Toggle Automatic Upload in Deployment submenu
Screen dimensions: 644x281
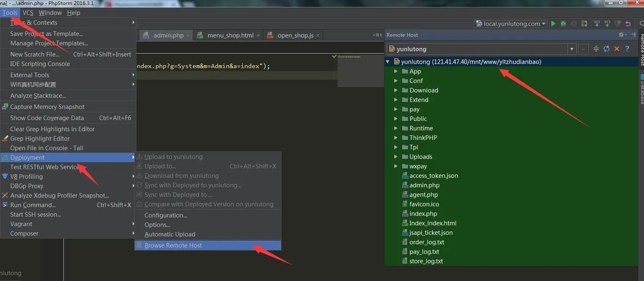(x=208, y=234)
